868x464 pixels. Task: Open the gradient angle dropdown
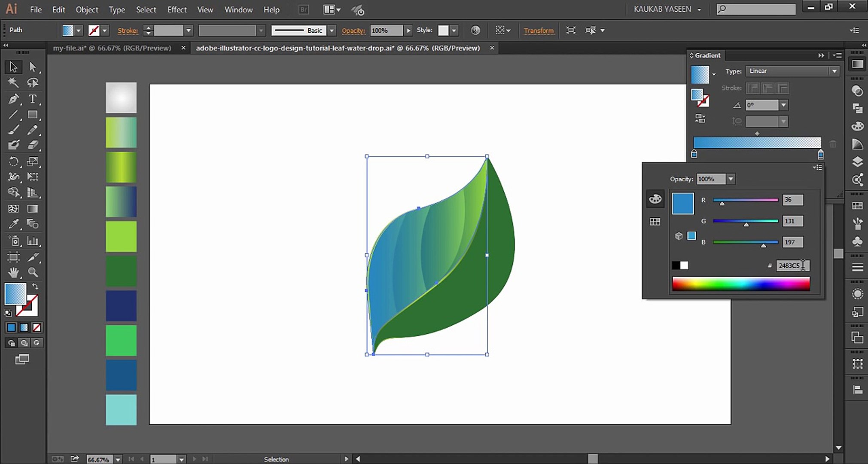coord(783,105)
